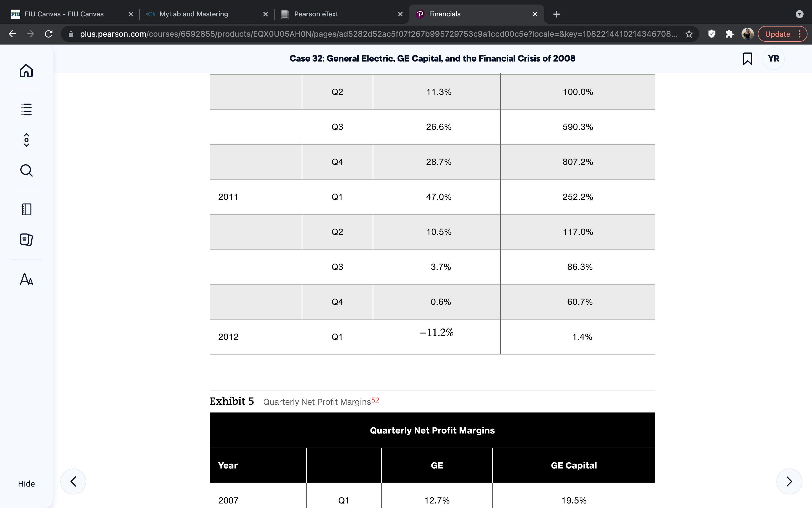
Task: Bookmark this page
Action: (x=747, y=58)
